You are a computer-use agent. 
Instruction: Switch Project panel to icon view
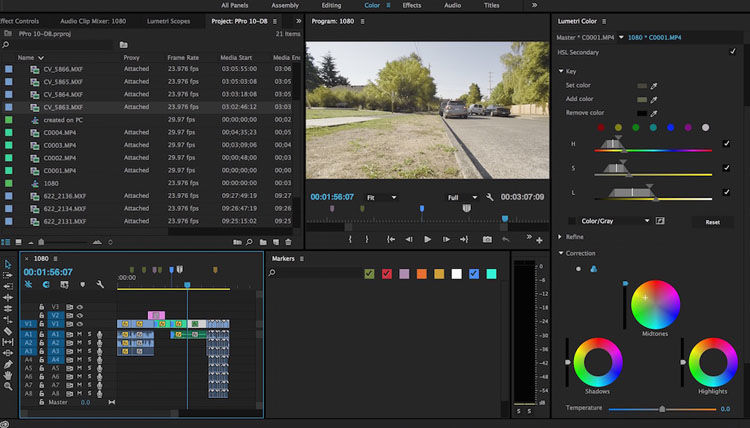coord(18,242)
